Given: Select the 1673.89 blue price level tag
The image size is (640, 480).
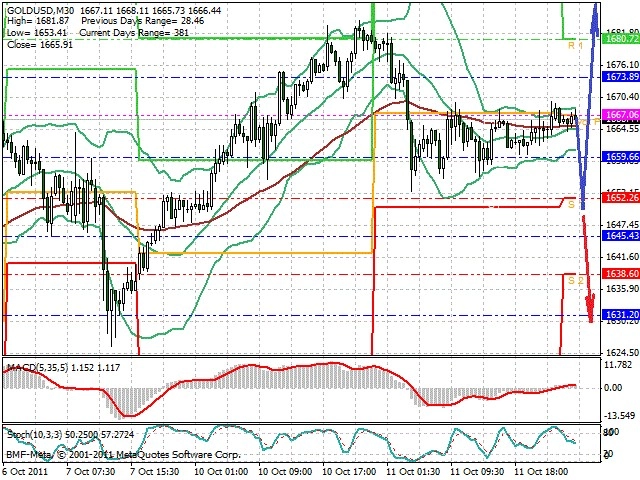Looking at the screenshot, I should 621,77.
